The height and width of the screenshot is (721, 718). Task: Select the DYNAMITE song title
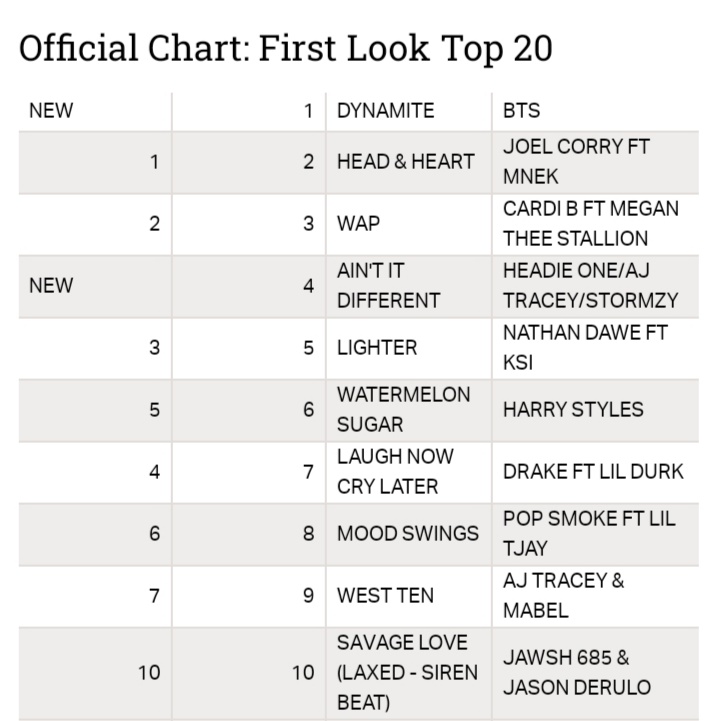pyautogui.click(x=386, y=111)
